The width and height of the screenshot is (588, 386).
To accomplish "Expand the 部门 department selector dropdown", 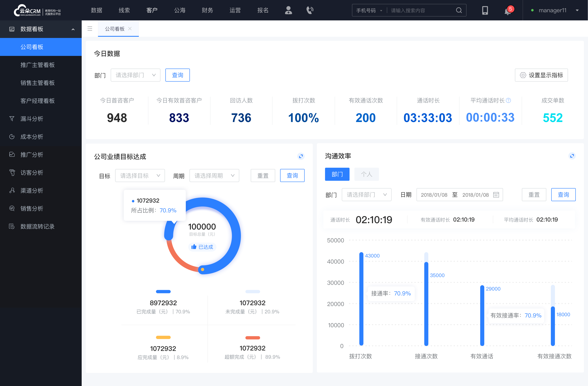I will click(135, 74).
